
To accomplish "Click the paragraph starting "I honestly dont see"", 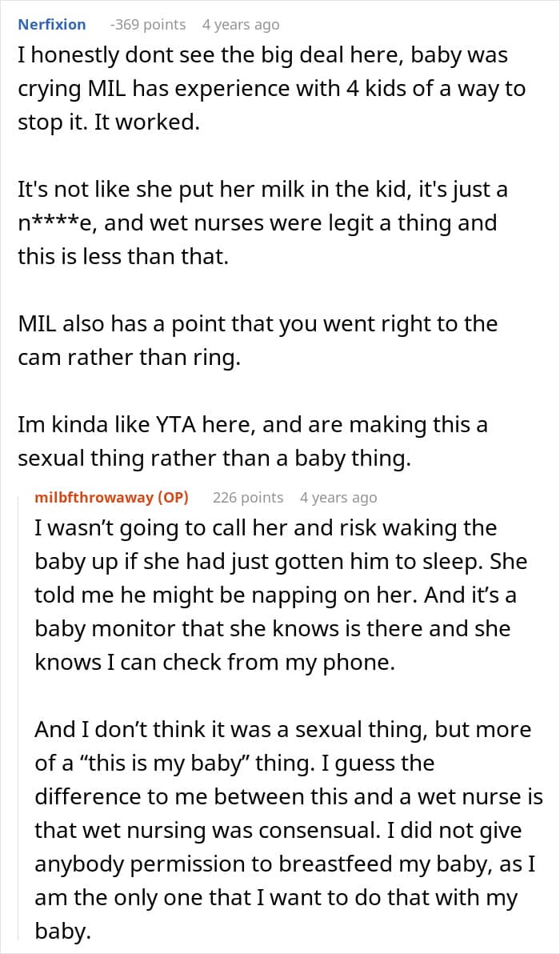I will tap(271, 88).
